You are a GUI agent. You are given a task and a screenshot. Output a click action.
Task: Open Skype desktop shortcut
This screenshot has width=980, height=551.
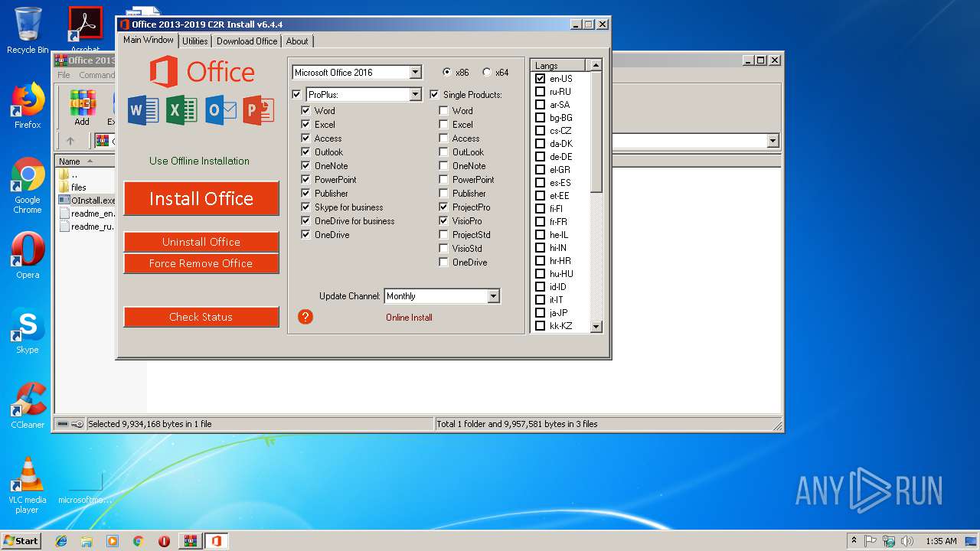pyautogui.click(x=28, y=331)
